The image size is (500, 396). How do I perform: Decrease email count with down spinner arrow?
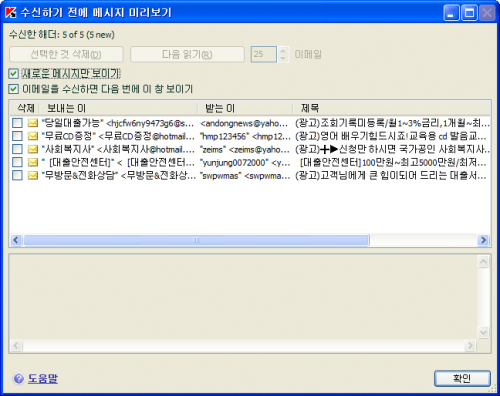(283, 58)
